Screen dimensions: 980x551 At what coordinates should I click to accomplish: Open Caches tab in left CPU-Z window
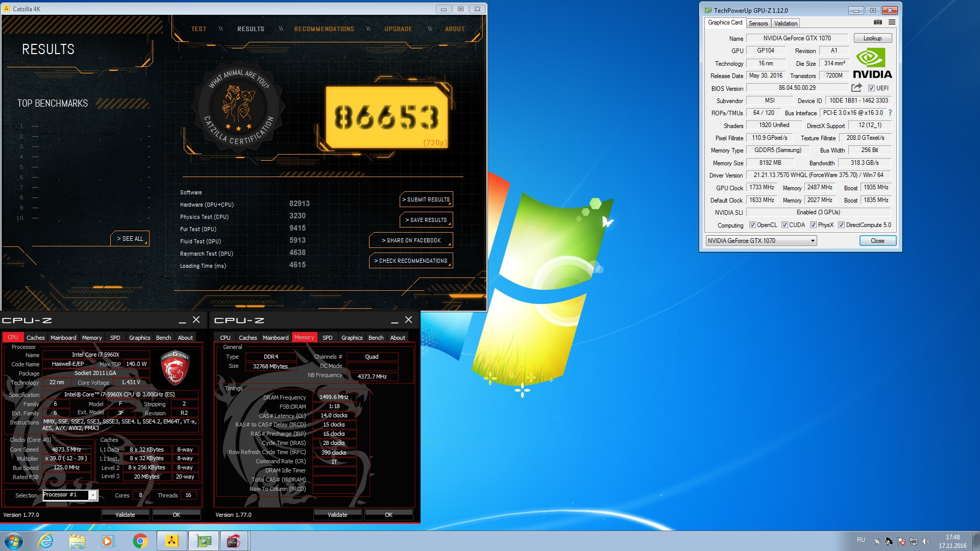36,338
